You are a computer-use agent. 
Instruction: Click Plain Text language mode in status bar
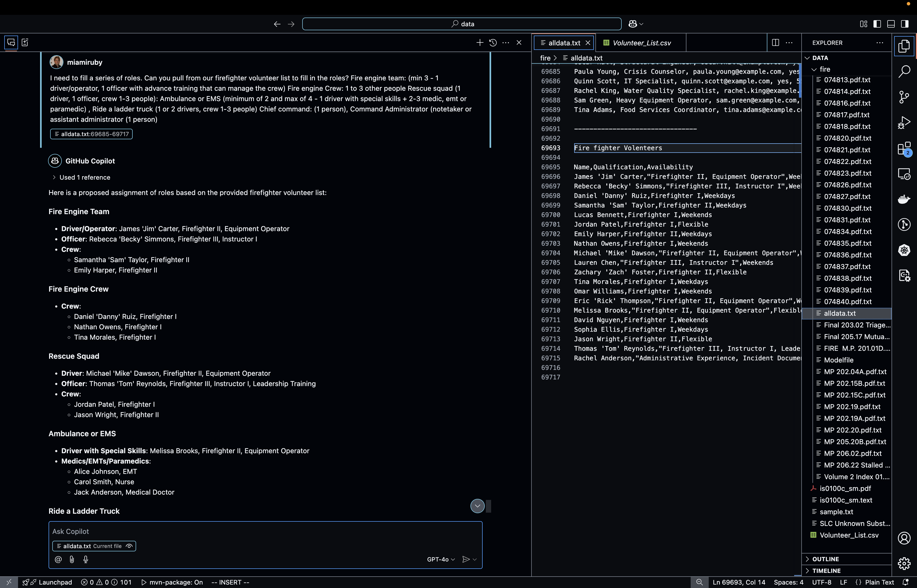(x=879, y=582)
